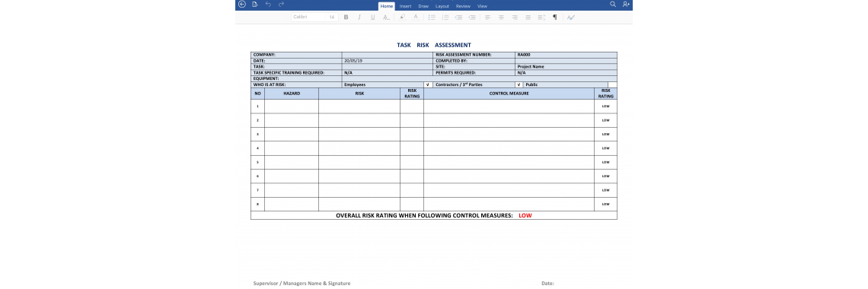Go back using the back arrow icon

point(242,5)
